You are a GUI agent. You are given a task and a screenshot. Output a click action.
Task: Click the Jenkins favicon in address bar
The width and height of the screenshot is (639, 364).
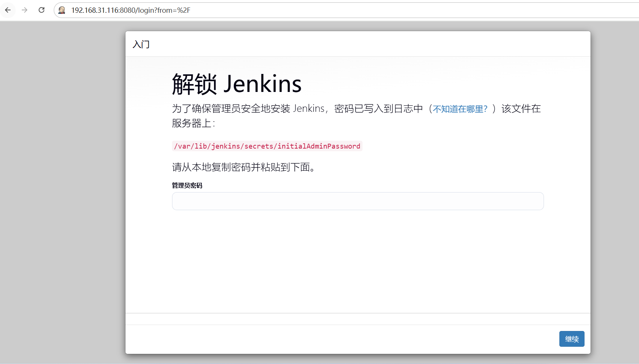[x=62, y=10]
